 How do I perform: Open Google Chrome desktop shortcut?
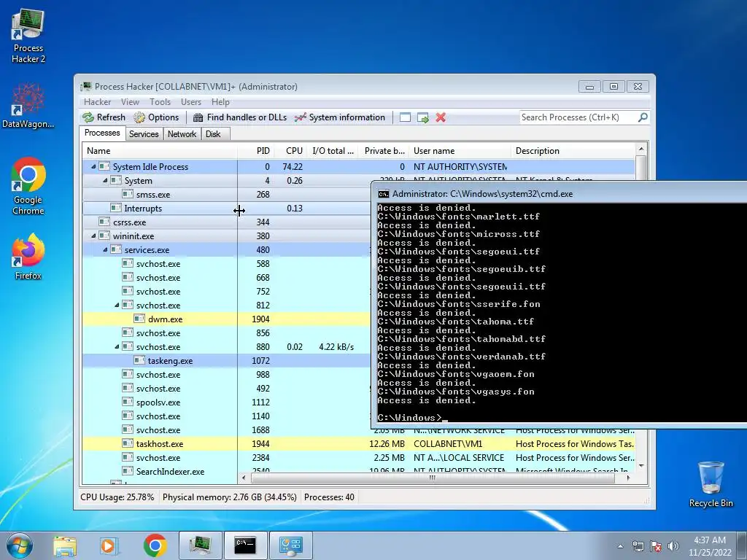[28, 186]
